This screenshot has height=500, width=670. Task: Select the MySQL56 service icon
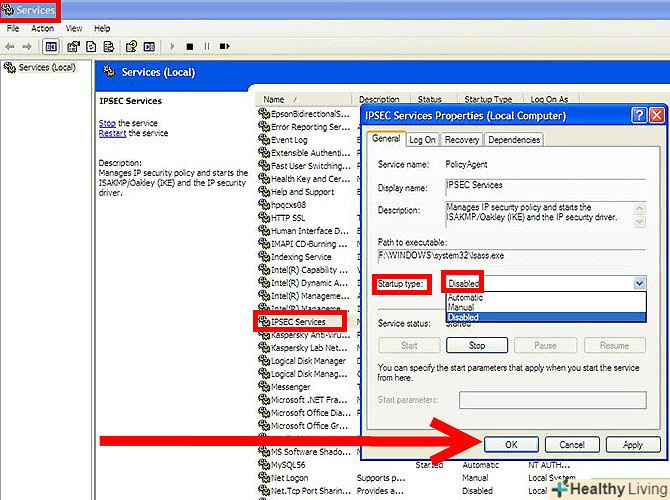pos(264,465)
